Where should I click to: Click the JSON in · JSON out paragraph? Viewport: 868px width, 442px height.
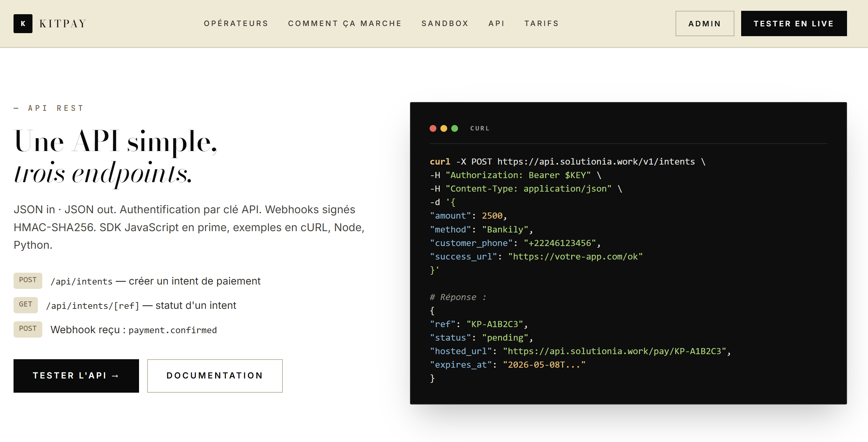click(x=189, y=227)
